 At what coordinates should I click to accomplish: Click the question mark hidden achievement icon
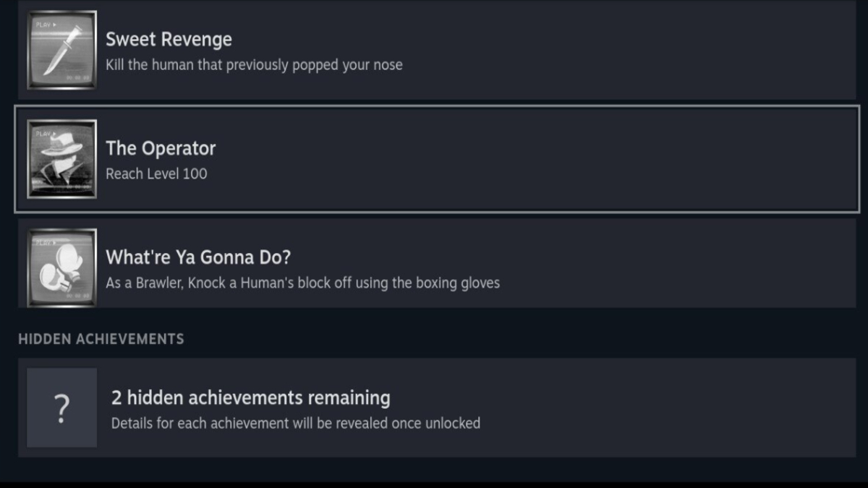point(61,408)
